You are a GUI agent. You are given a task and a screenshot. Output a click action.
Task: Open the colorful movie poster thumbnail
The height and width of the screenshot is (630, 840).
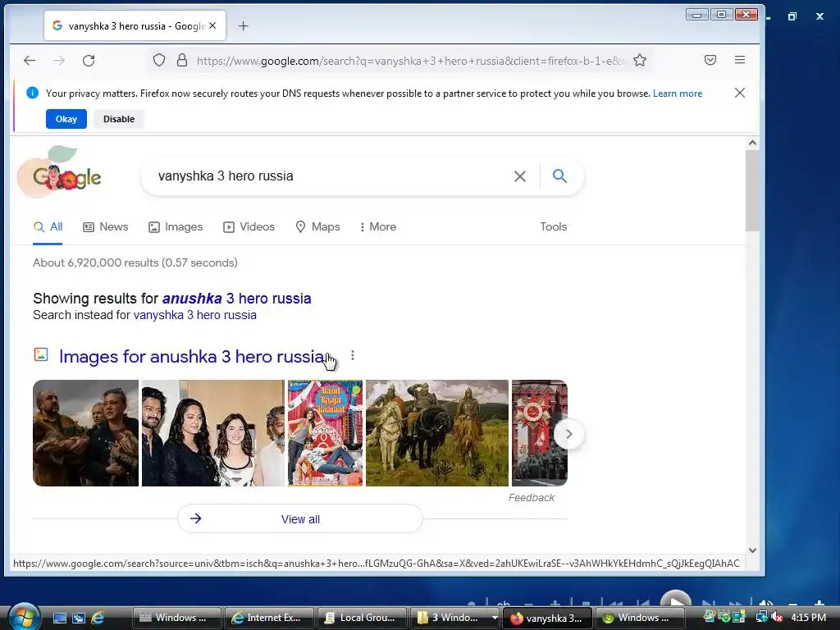coord(325,433)
